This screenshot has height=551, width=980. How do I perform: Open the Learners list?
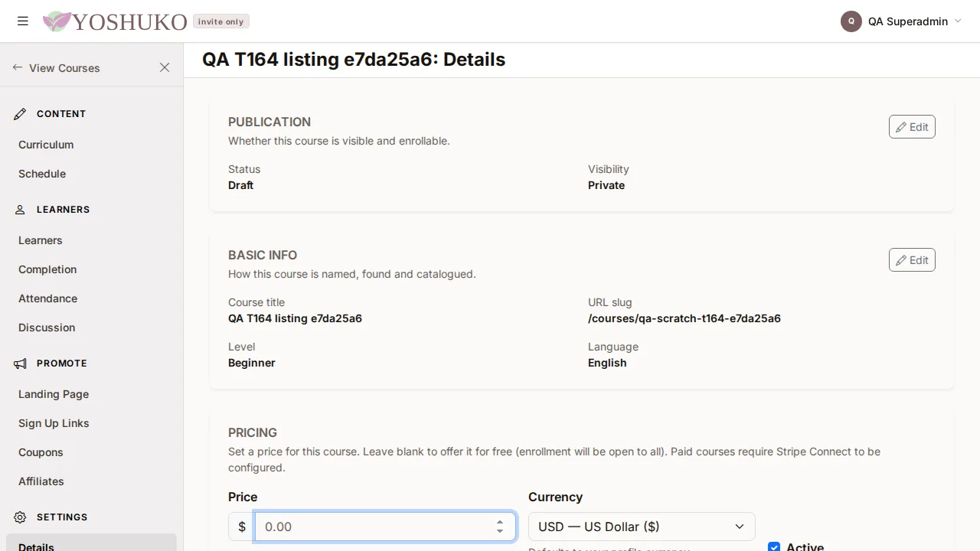41,240
